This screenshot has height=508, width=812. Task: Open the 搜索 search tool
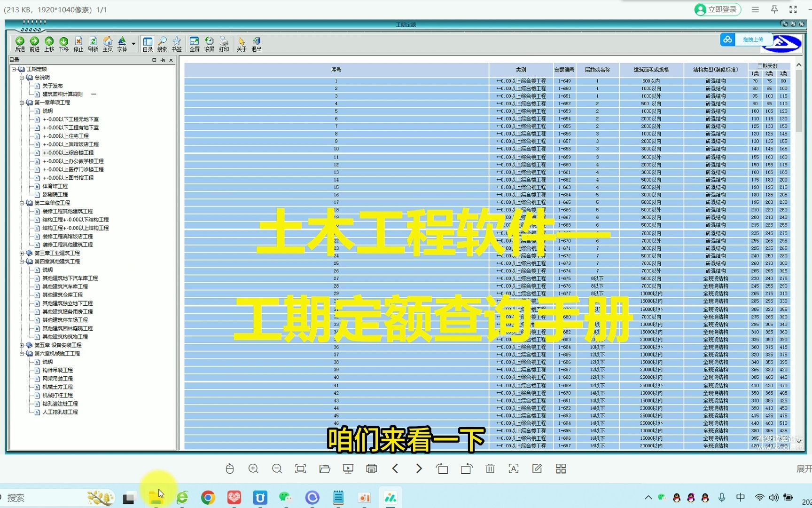pos(162,44)
